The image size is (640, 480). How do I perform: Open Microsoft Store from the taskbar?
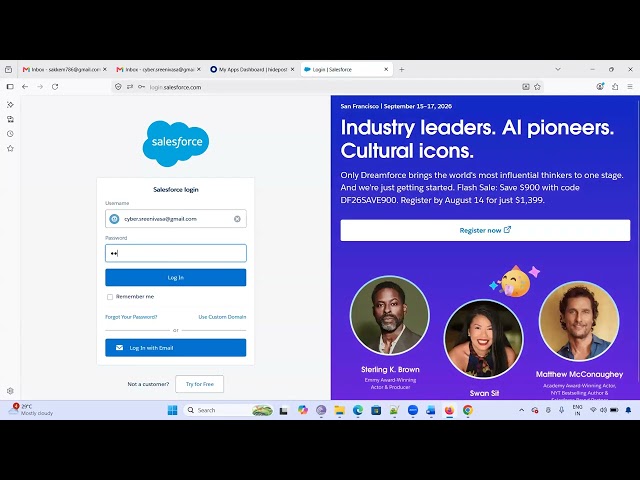click(376, 410)
